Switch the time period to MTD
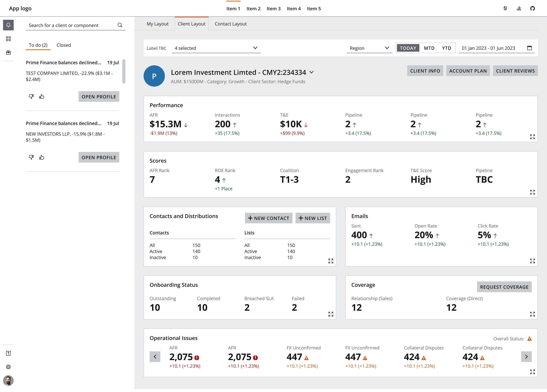Viewport: 547px width, 392px height. pos(429,48)
